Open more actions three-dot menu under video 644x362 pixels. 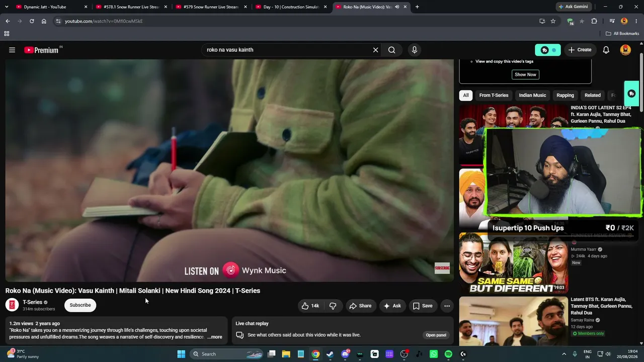447,306
